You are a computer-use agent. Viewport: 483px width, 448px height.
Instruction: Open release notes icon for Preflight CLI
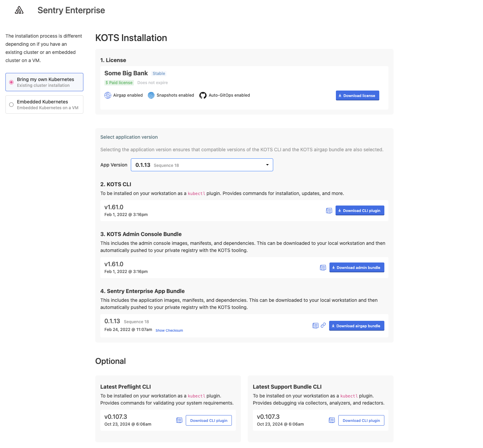coord(179,420)
